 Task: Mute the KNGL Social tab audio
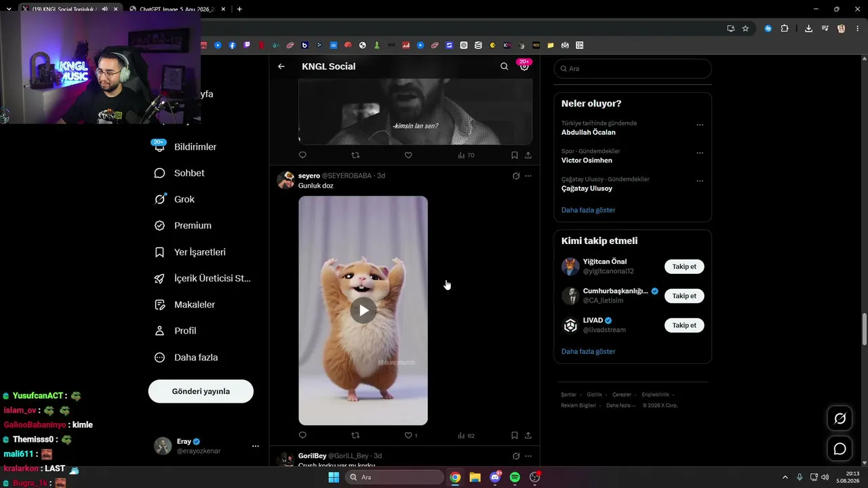[104, 9]
